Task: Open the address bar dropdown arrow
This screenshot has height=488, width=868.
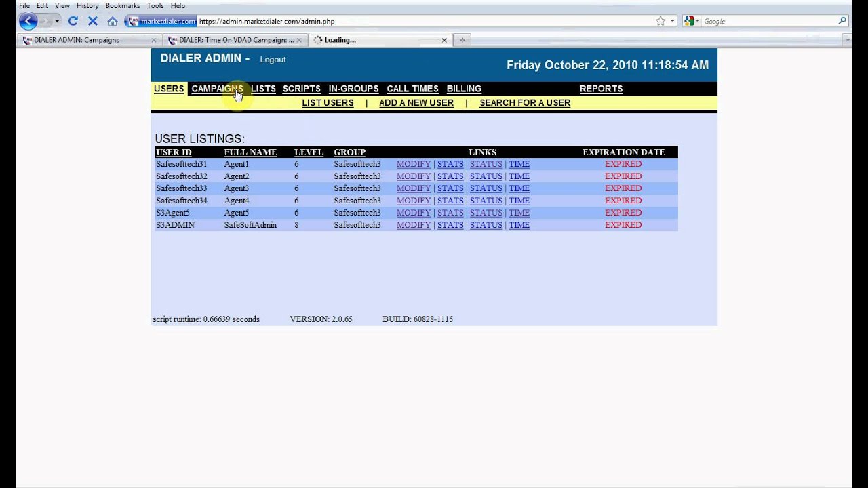Action: [672, 21]
